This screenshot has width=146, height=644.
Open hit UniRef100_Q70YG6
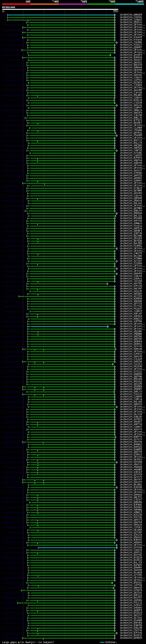point(131,548)
